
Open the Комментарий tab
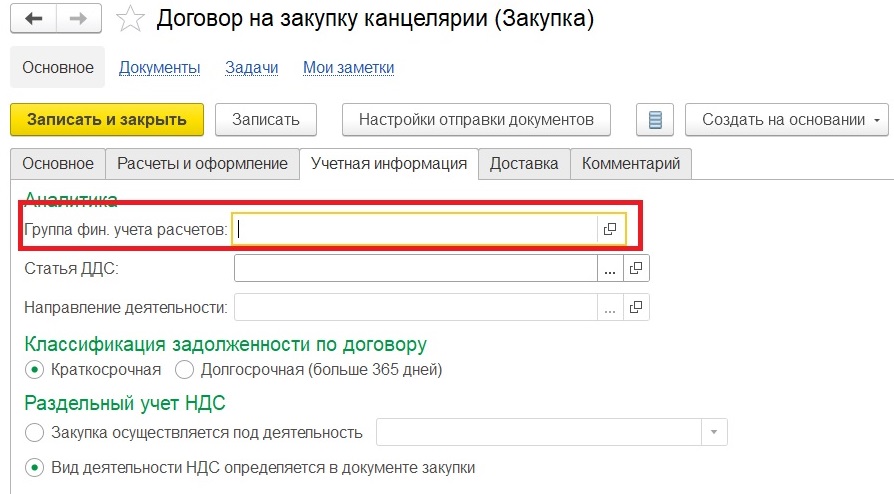[x=631, y=164]
